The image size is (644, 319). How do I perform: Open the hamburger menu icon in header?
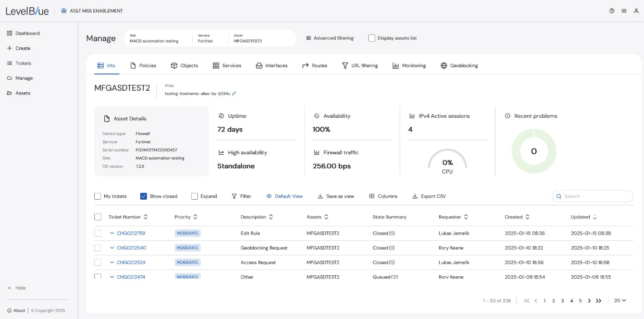tap(624, 11)
